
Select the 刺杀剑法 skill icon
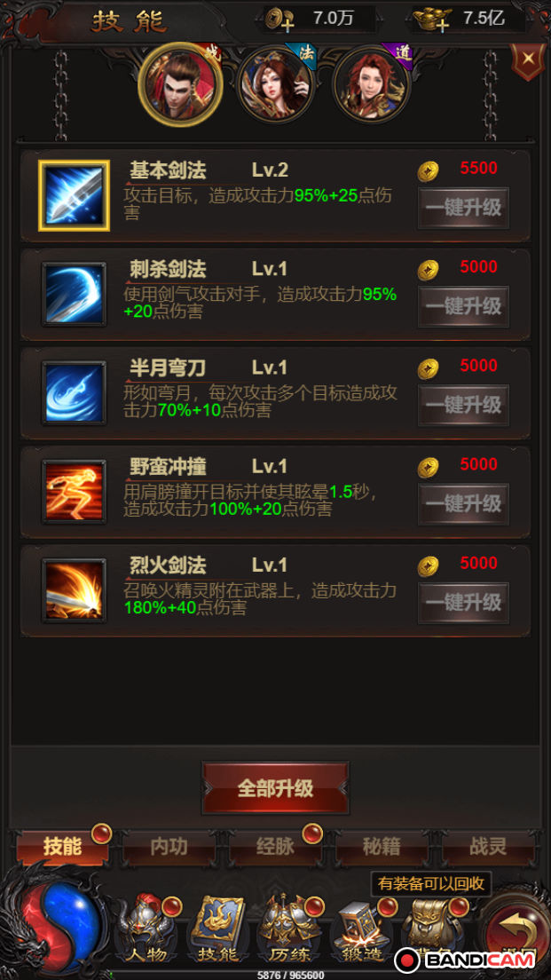(x=74, y=295)
